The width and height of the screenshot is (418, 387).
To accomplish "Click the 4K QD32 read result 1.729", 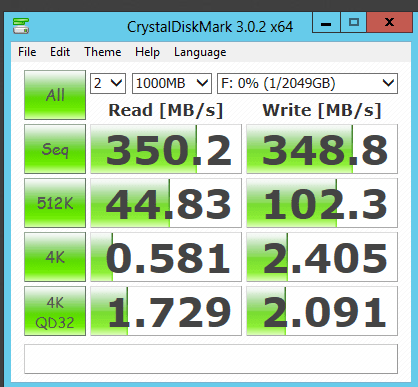I will (x=166, y=311).
